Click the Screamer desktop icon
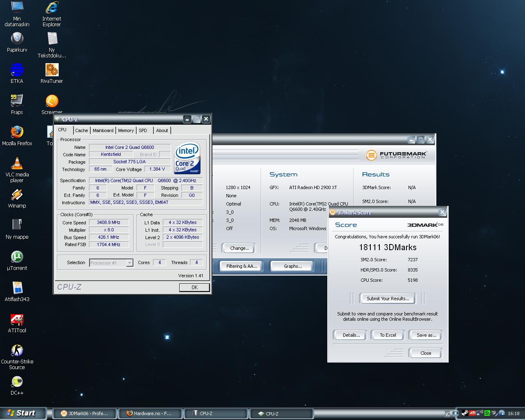 tap(52, 105)
